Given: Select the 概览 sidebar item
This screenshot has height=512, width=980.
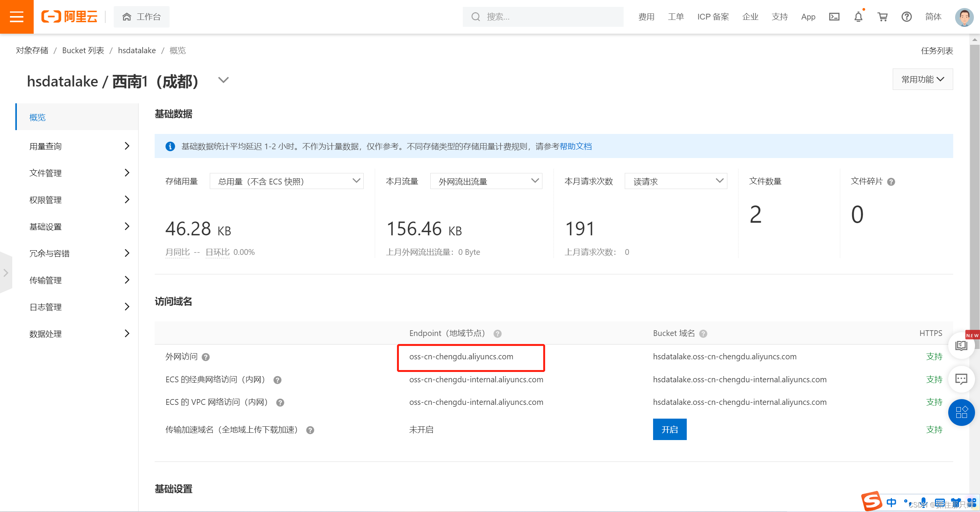Looking at the screenshot, I should click(77, 117).
